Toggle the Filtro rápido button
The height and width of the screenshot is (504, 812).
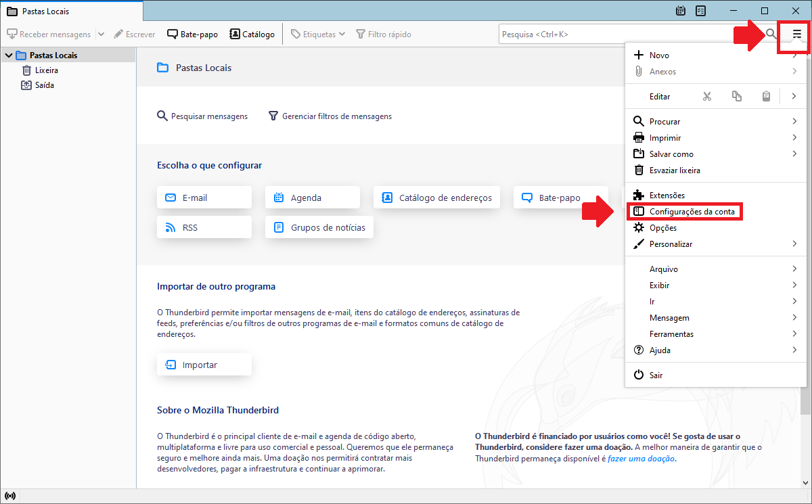384,34
